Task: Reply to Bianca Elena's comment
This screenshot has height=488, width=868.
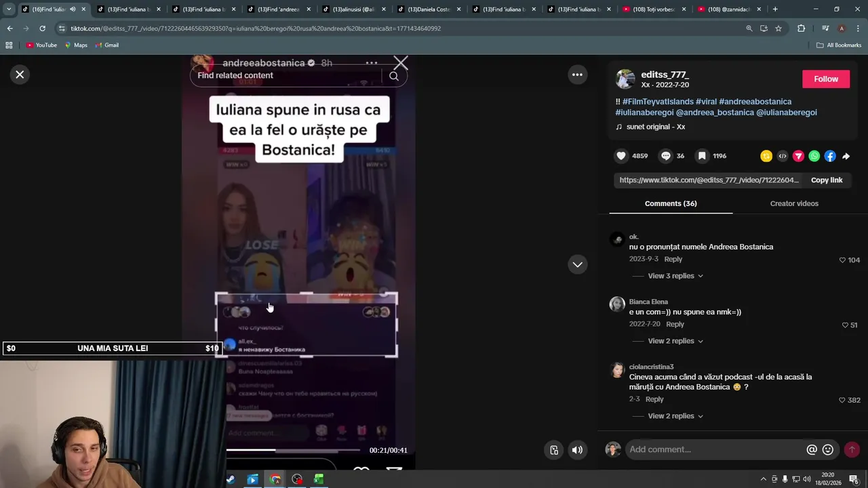Action: click(x=675, y=325)
